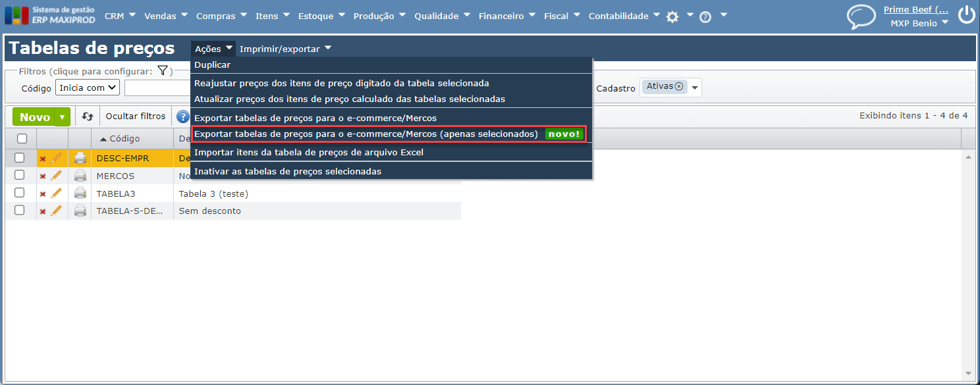980x385 pixels.
Task: Open the Produção menu
Action: (x=380, y=16)
